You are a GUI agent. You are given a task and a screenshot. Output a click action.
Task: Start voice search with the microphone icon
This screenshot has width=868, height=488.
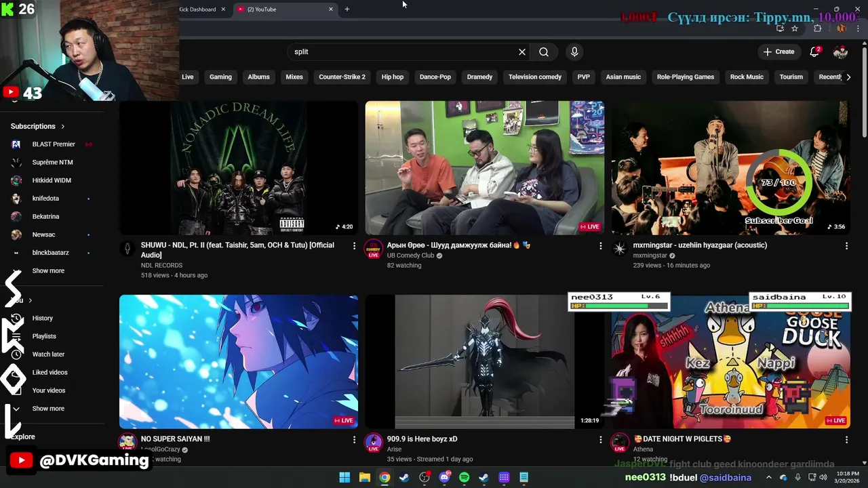click(x=574, y=52)
